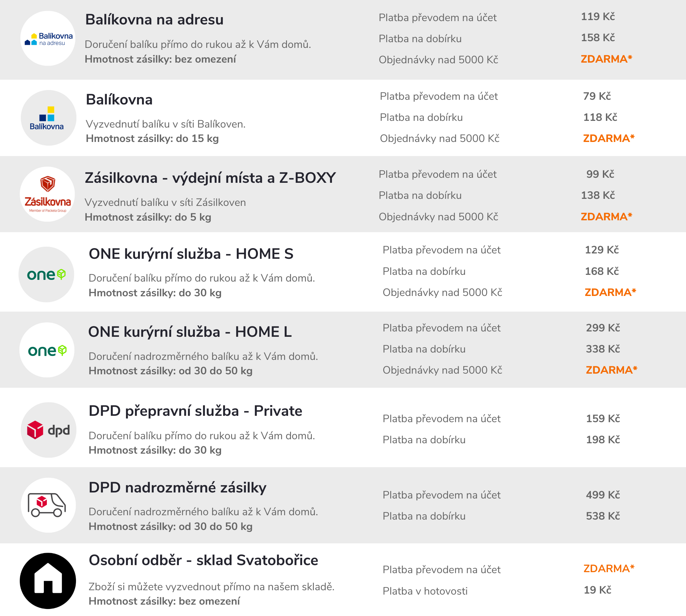Click the 79 Kč price for Balíkovna

pyautogui.click(x=597, y=96)
